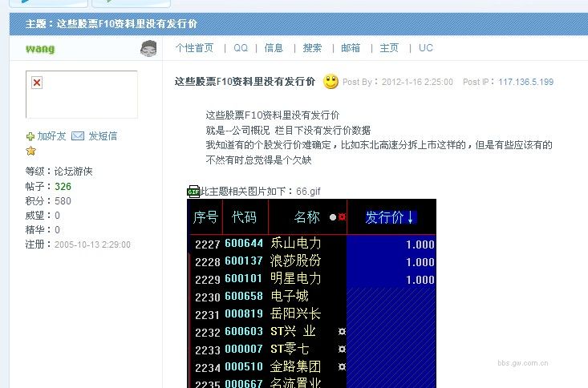
Task: Click row number 2227
Action: coord(208,245)
